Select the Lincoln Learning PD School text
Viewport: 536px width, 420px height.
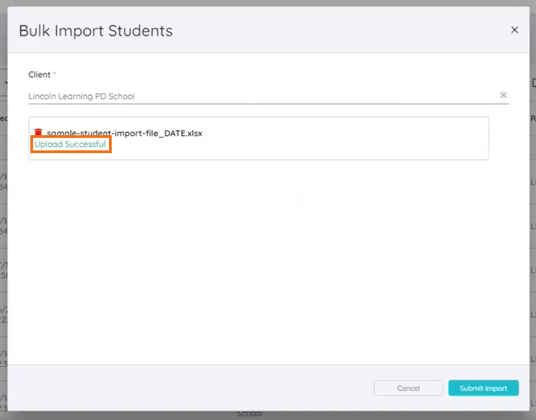[81, 96]
